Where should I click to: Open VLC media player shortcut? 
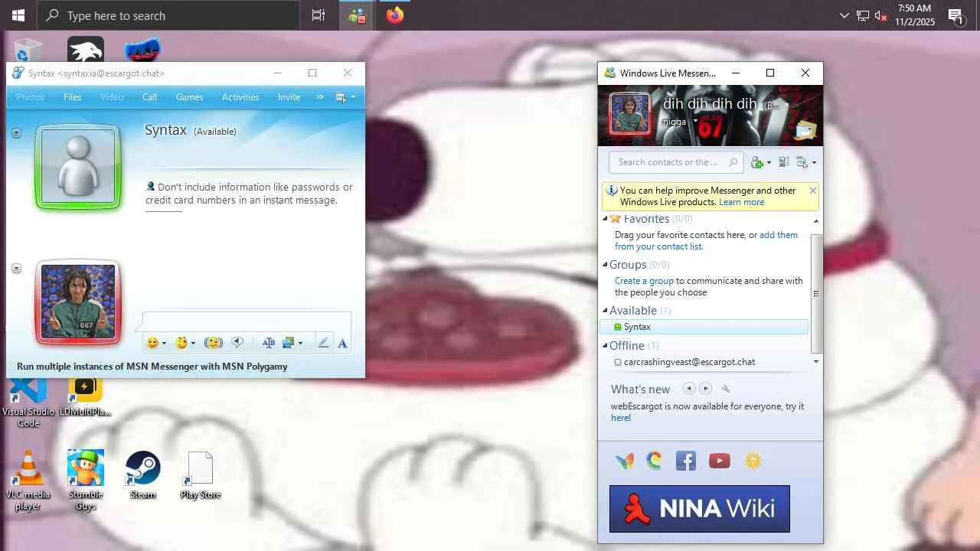click(28, 480)
